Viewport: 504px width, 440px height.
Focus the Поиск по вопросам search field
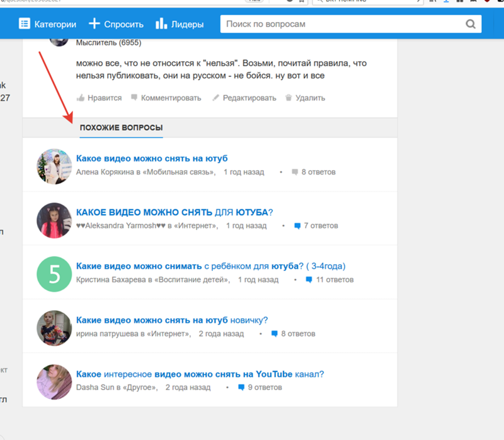(x=351, y=24)
